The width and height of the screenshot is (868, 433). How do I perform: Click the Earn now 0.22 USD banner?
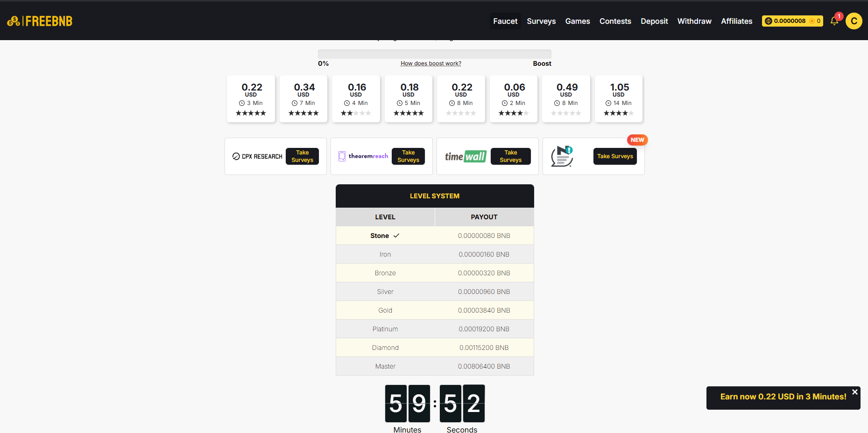coord(783,397)
